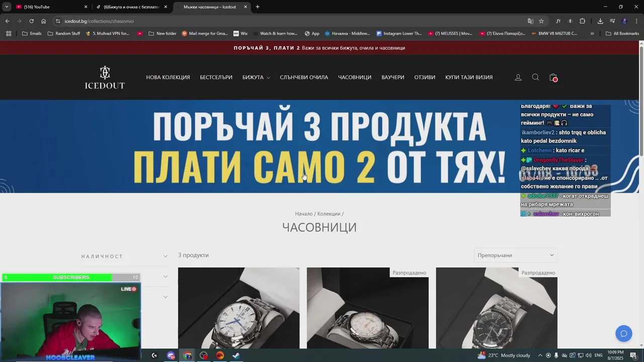644x362 pixels.
Task: Click the page vertical scrollbar thumb
Action: click(x=641, y=101)
